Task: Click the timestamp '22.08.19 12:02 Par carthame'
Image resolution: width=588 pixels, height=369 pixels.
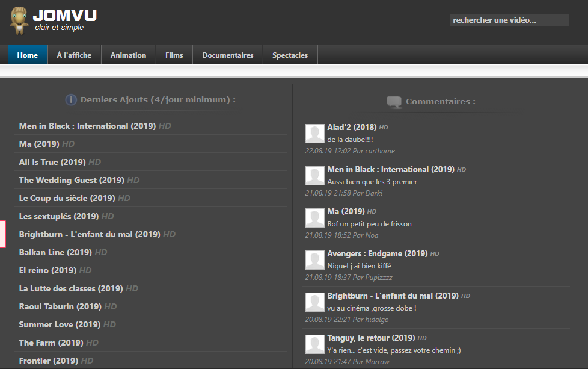Action: pyautogui.click(x=350, y=151)
